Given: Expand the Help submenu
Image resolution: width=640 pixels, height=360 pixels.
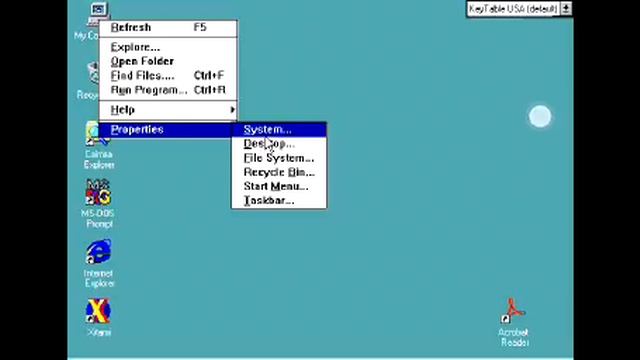Looking at the screenshot, I should click(x=168, y=109).
